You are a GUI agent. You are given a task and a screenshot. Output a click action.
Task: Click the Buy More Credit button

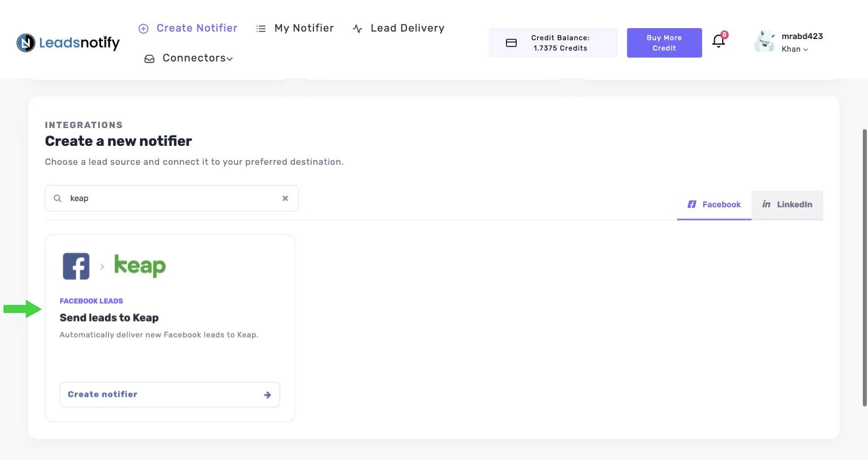tap(664, 43)
